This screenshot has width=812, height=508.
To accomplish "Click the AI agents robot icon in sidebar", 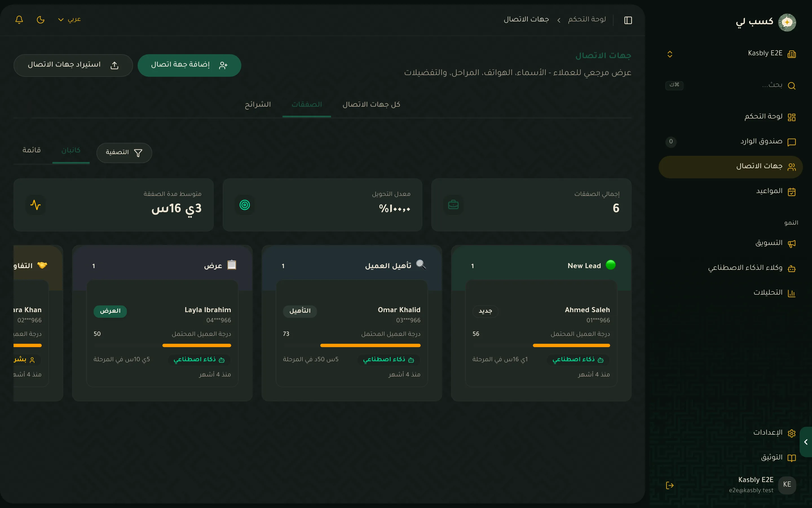I will coord(791,268).
